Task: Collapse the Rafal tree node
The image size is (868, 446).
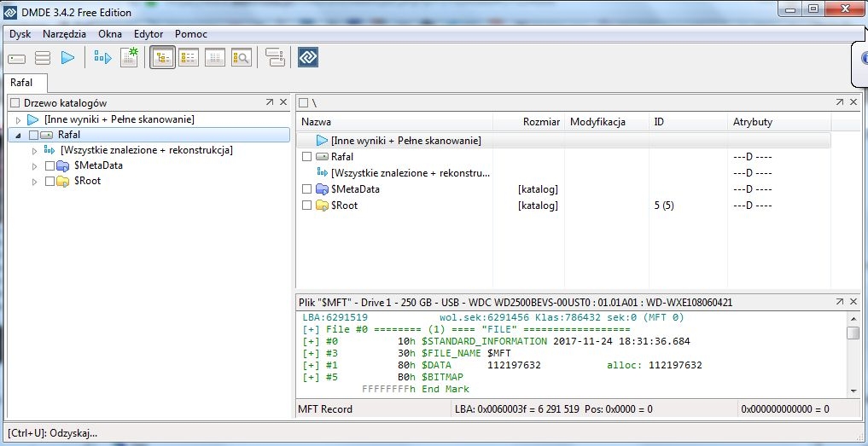Action: 18,135
